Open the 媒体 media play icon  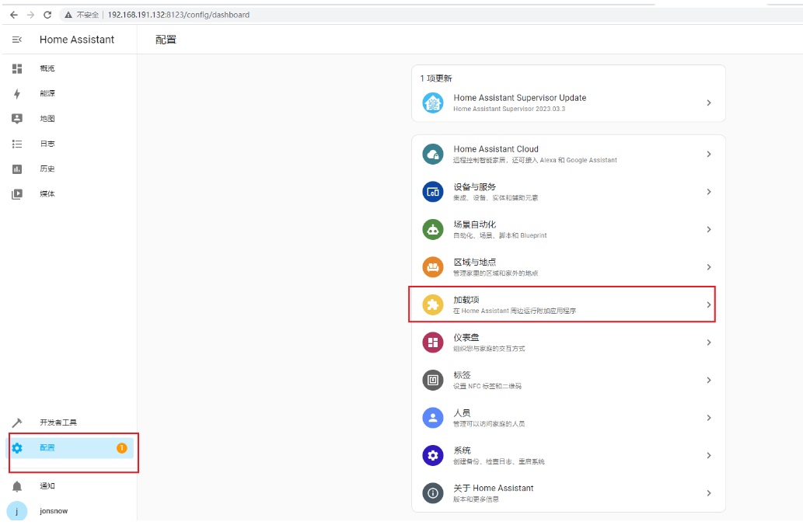(17, 194)
